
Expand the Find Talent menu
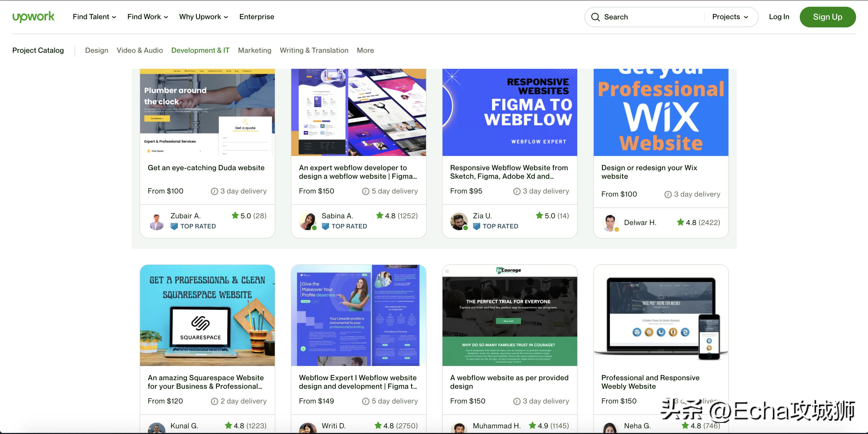[94, 17]
